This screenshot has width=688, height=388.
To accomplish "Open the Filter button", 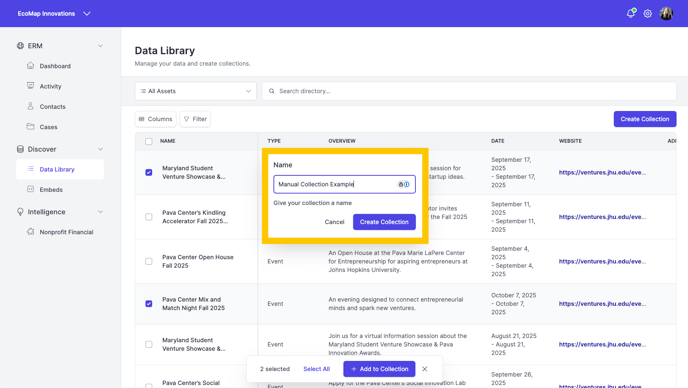I will 195,119.
